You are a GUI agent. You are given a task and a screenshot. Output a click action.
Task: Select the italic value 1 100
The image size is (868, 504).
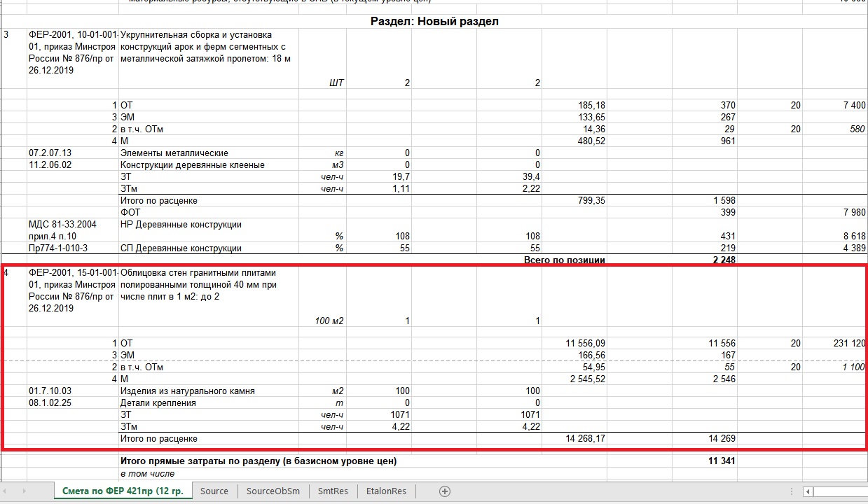pos(853,367)
